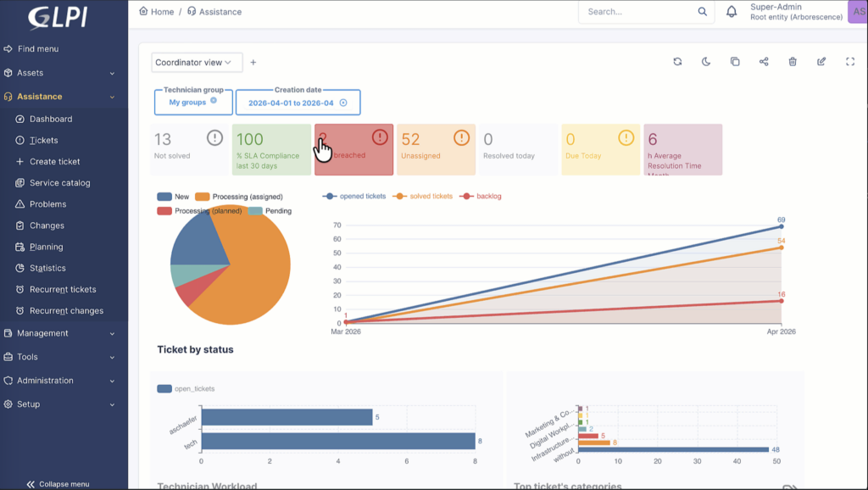Expand the Setup menu chevron
Image resolution: width=868 pixels, height=490 pixels.
[x=112, y=404]
